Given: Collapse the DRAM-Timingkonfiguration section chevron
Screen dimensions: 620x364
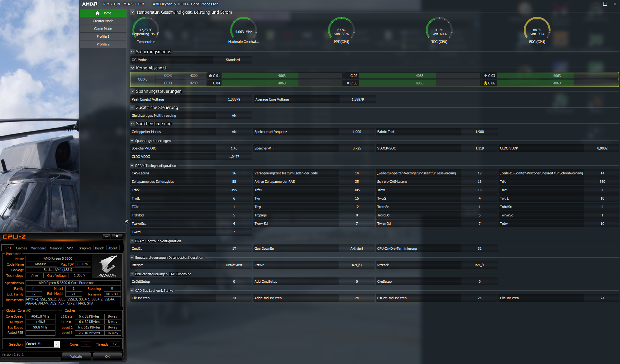Looking at the screenshot, I should (x=132, y=166).
